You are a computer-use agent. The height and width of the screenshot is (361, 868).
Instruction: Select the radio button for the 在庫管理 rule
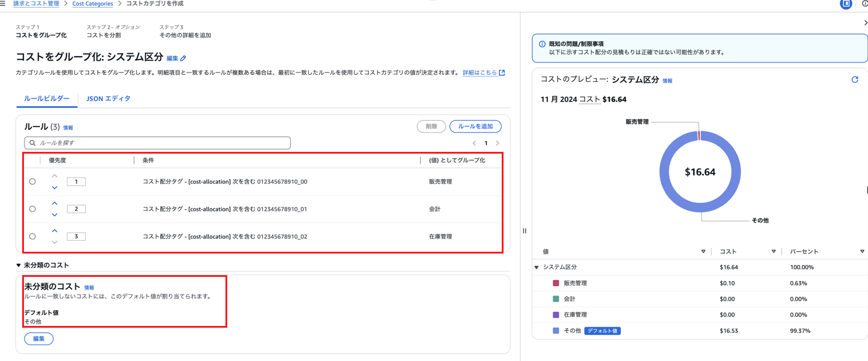tap(33, 236)
